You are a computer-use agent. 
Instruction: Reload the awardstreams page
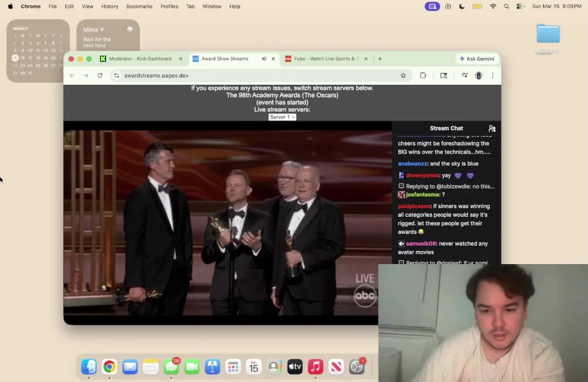pos(100,75)
